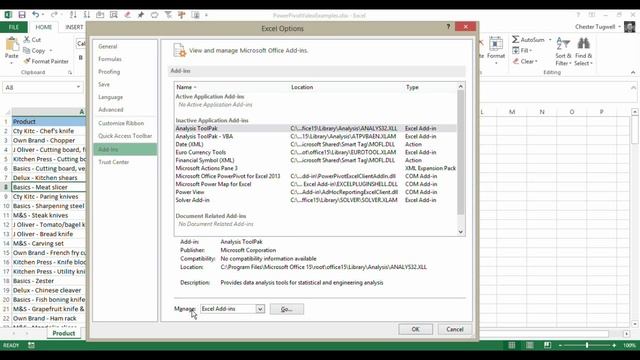Click the Sort & Filter icon

[x=563, y=44]
